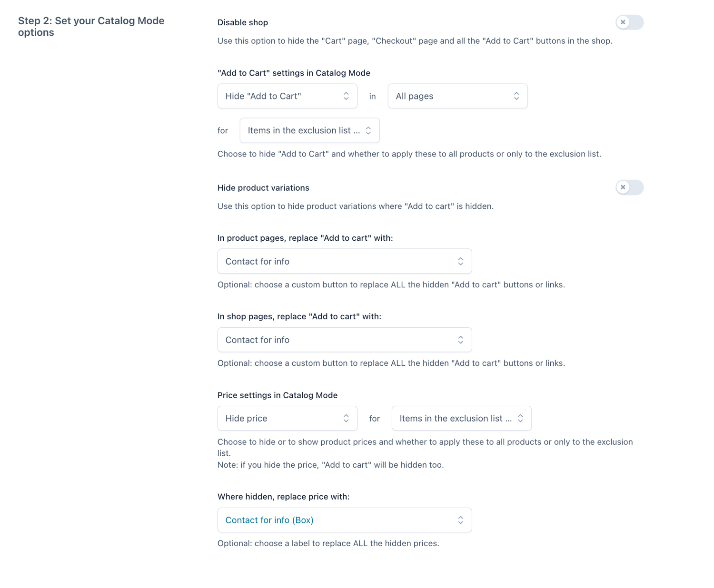Click the Step 2 Catalog Mode options heading
The height and width of the screenshot is (588, 714).
pyautogui.click(x=91, y=27)
